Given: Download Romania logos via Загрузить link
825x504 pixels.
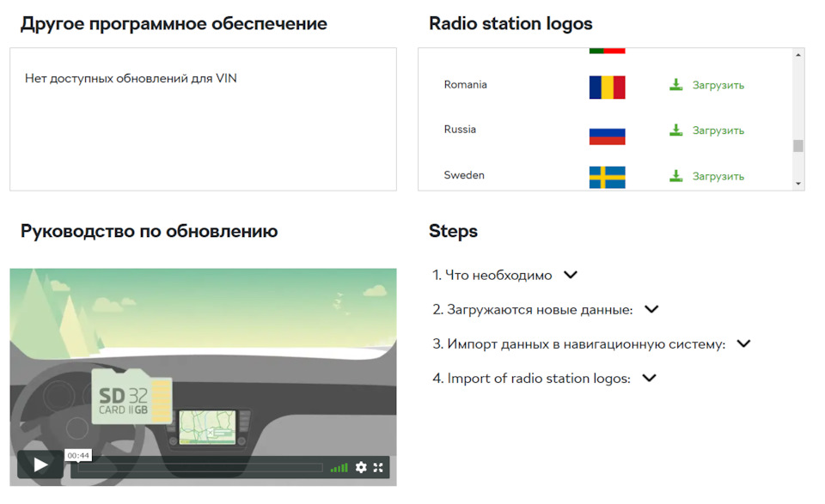Looking at the screenshot, I should click(x=718, y=85).
